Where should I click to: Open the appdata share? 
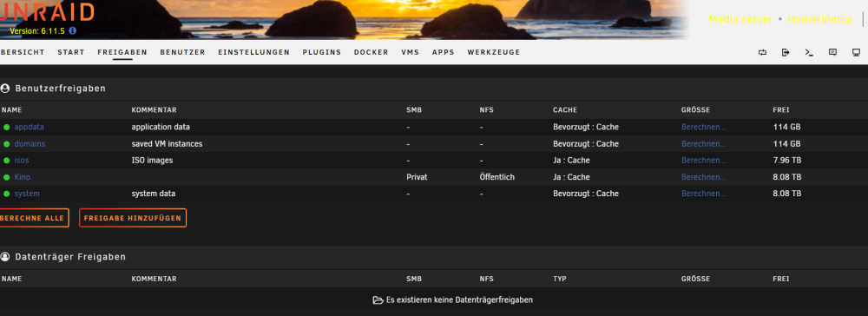[30, 128]
